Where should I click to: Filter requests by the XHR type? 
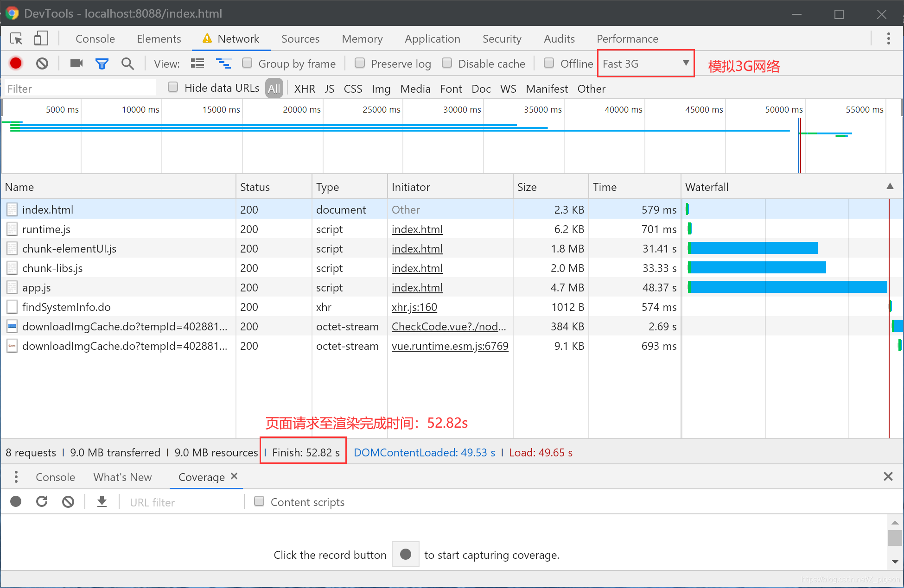(305, 89)
